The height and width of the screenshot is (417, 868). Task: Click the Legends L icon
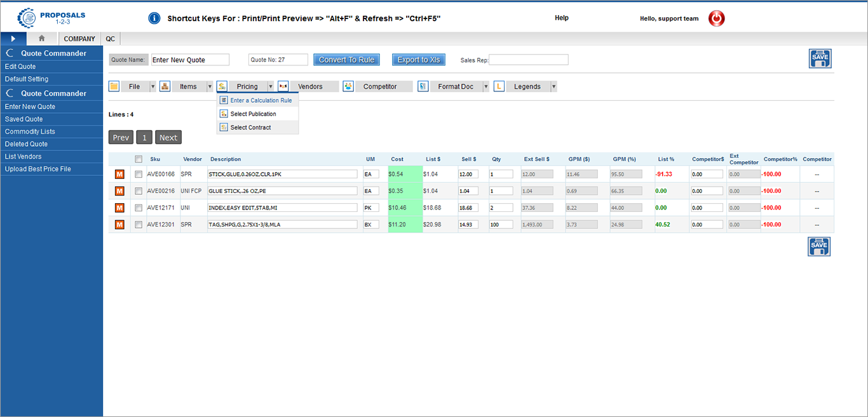point(499,86)
